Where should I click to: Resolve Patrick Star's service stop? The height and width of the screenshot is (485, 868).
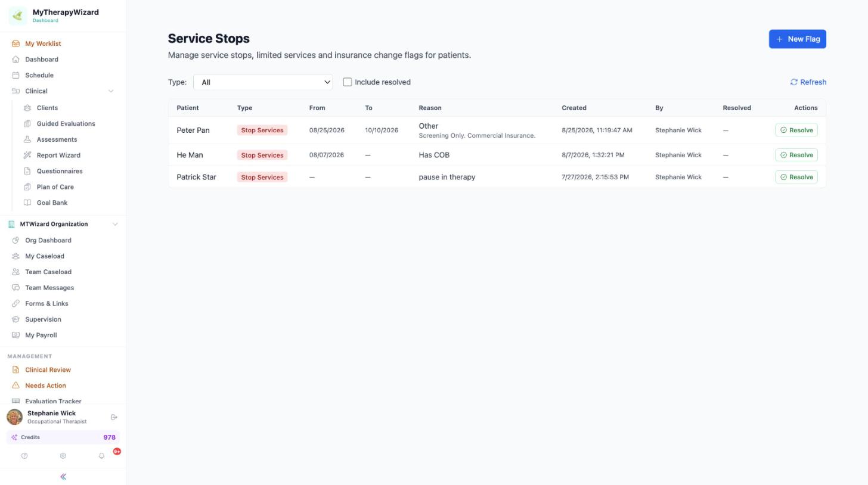(x=796, y=177)
